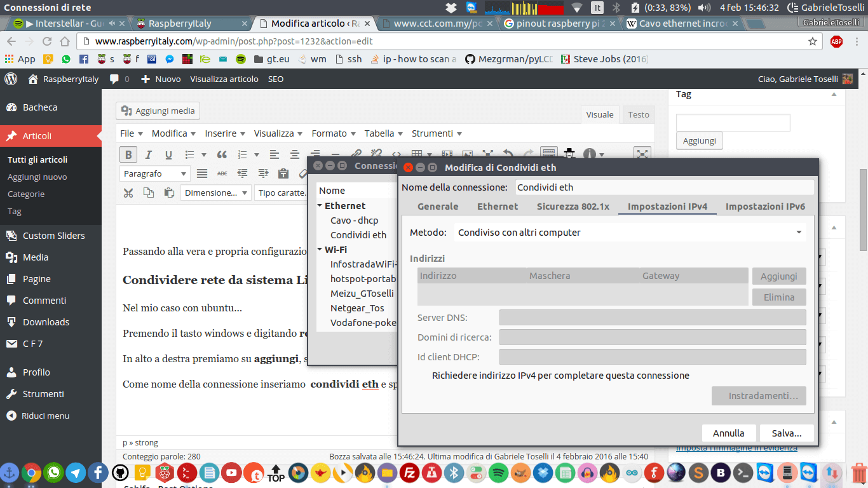Image resolution: width=868 pixels, height=488 pixels.
Task: Open the Paragrafo format dropdown
Action: (155, 173)
